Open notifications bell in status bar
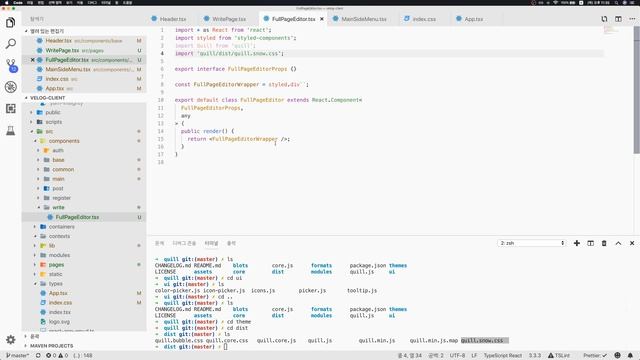Viewport: 640px width, 360px height. [x=630, y=356]
